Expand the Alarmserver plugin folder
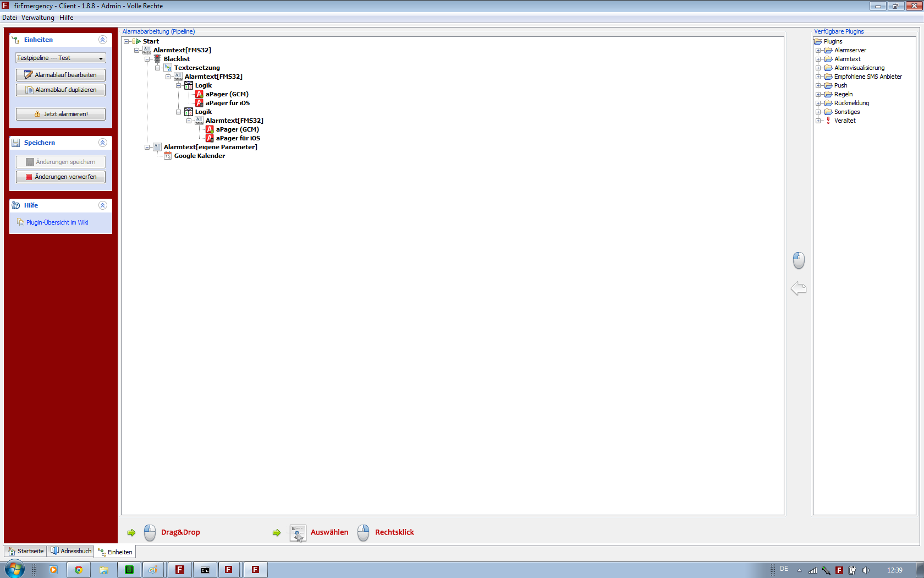This screenshot has width=924, height=578. [818, 50]
